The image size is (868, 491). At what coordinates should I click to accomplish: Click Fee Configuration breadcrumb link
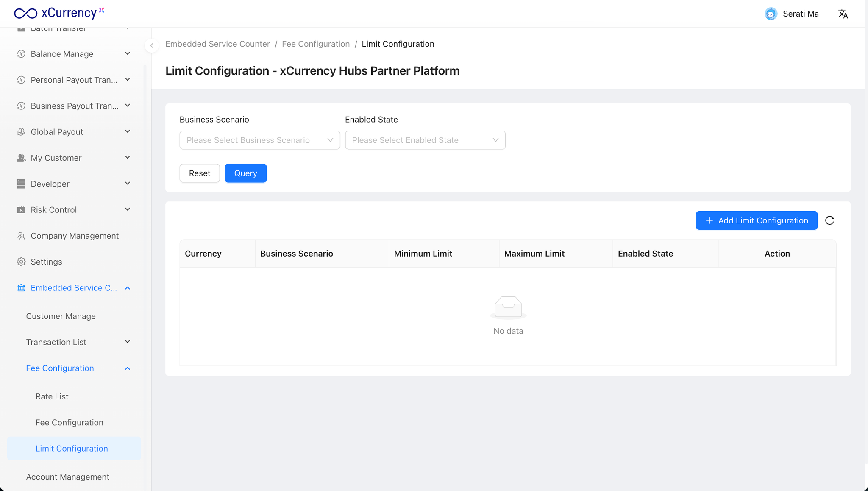[x=316, y=44]
